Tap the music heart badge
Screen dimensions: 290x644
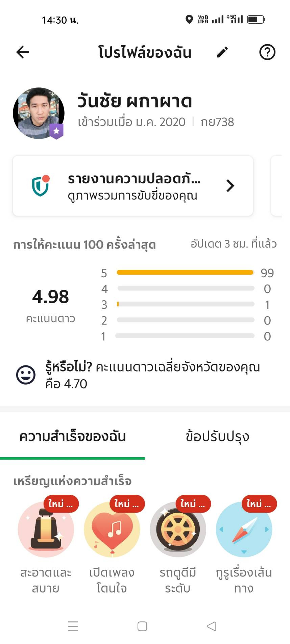pos(112,529)
